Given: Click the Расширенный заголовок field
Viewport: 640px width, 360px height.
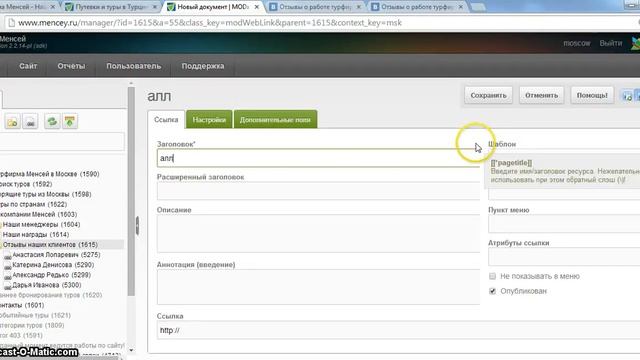Looking at the screenshot, I should click(x=318, y=191).
